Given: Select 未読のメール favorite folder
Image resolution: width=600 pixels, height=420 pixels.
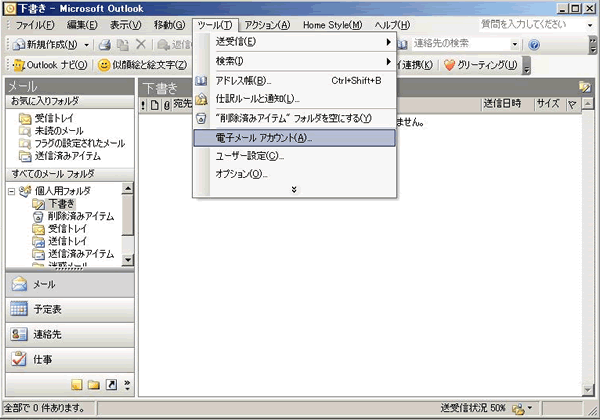Looking at the screenshot, I should click(59, 131).
